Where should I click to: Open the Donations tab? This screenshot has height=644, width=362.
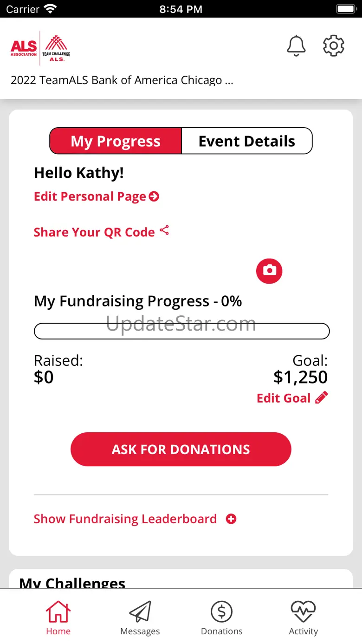[x=221, y=618]
